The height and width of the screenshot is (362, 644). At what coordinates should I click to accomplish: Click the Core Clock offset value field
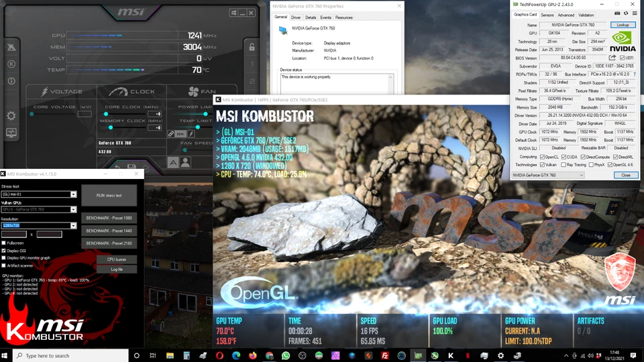pos(154,114)
